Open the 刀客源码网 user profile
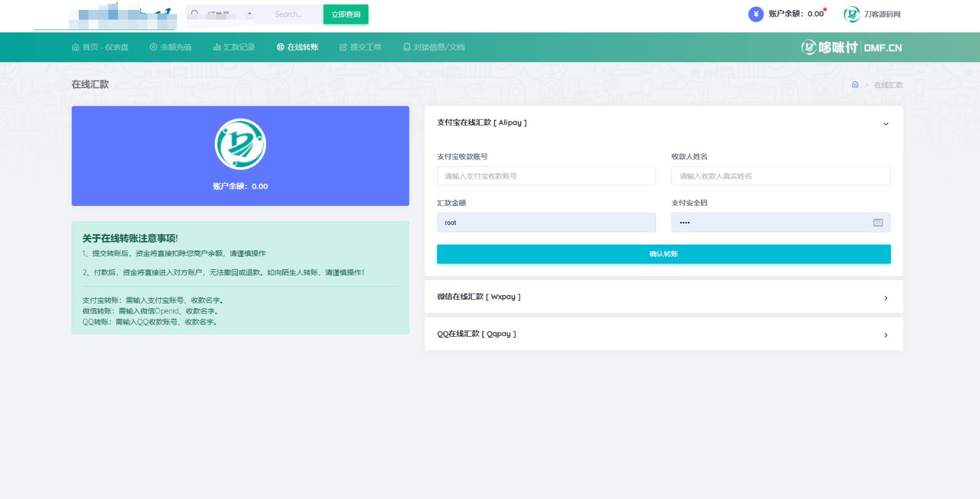Screen dimensions: 980x499 tap(872, 14)
